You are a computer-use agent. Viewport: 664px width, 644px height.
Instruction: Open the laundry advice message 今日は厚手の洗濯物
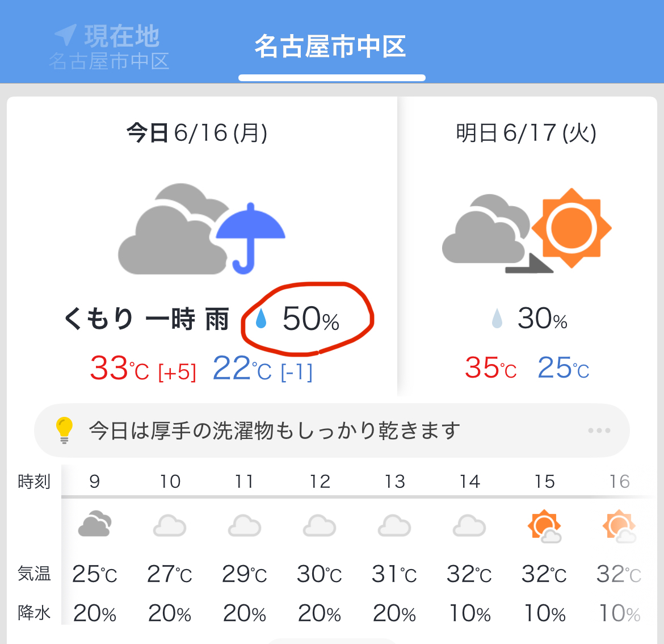(x=275, y=430)
